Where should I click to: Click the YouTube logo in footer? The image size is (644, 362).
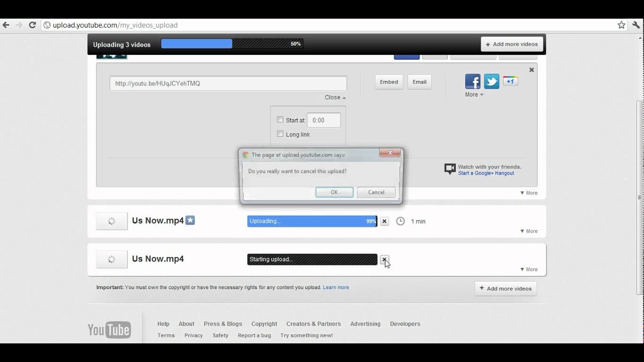109,330
